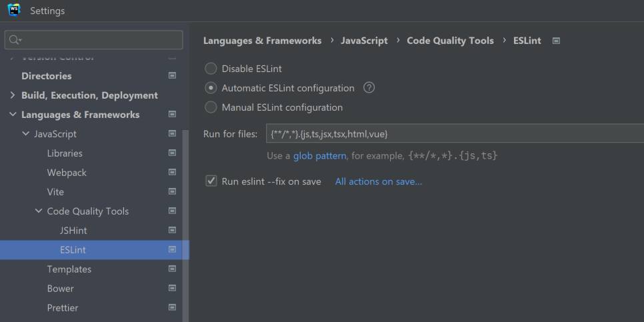This screenshot has width=644, height=322.
Task: Click project-level icon in Bower row
Action: (173, 288)
